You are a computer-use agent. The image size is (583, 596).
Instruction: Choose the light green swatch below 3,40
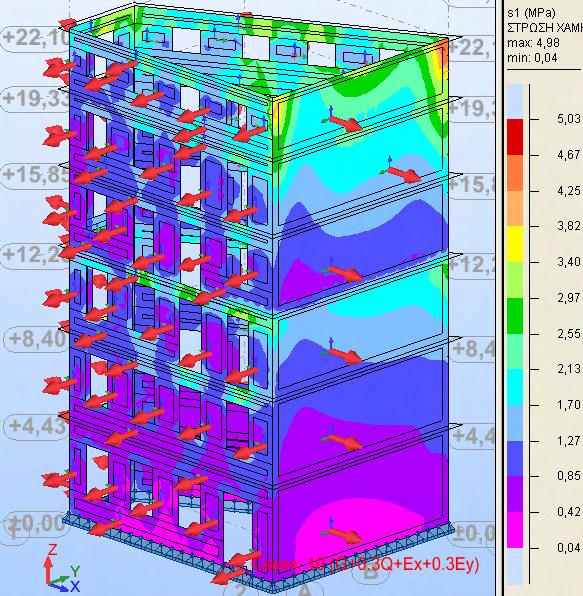(x=515, y=280)
